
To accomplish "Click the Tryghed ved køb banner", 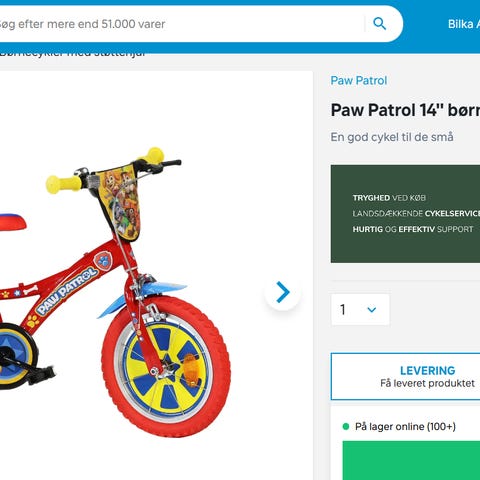I will tap(405, 214).
